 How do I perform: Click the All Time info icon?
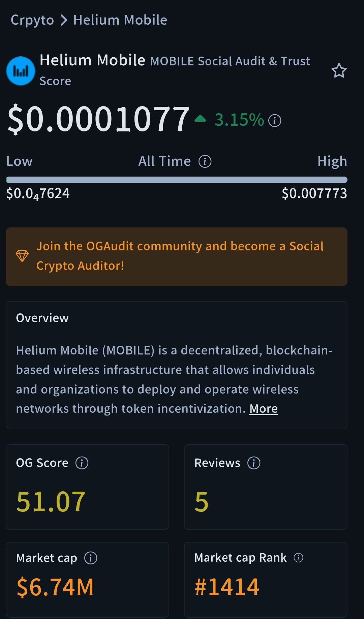205,161
